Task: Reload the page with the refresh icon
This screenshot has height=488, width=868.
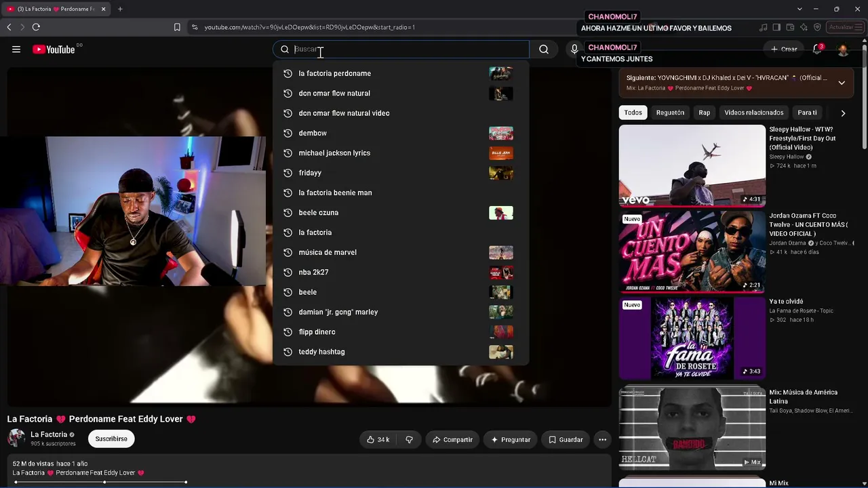Action: [36, 27]
